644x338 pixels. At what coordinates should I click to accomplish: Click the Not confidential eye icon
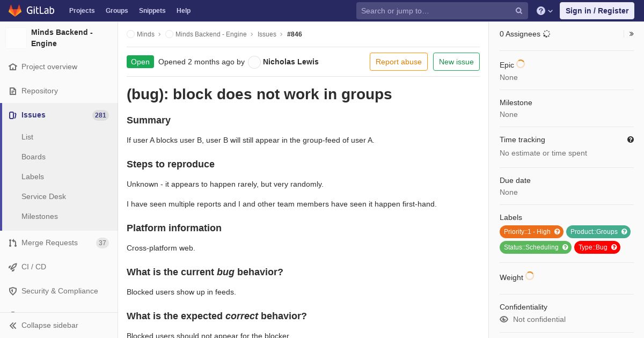[504, 319]
